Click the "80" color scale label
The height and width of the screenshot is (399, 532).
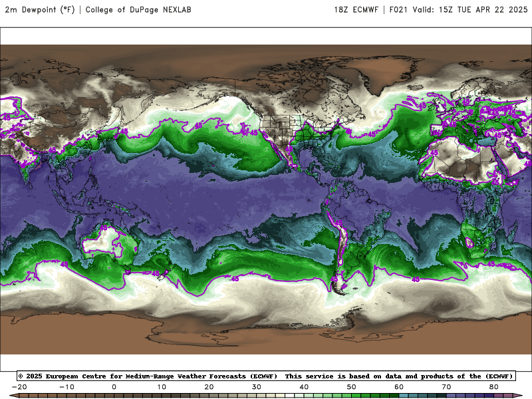point(494,387)
